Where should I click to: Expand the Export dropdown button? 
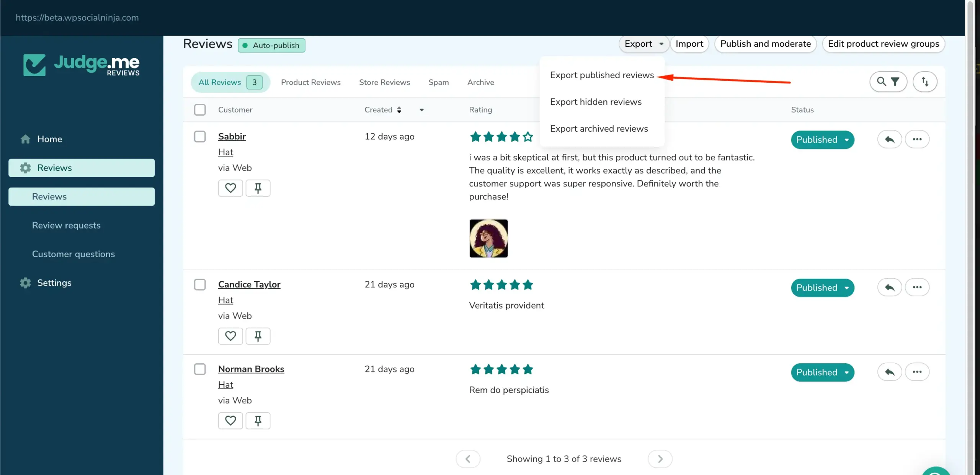pyautogui.click(x=644, y=44)
